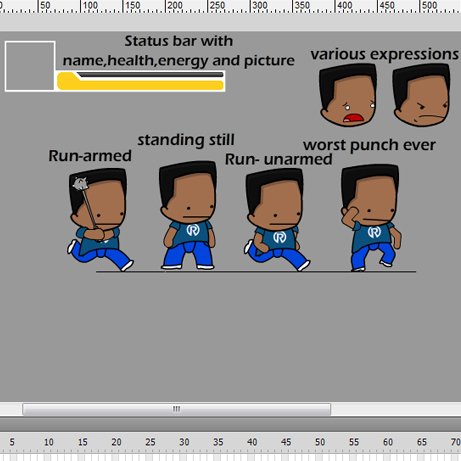Viewport: 461px width, 461px height.
Task: Select frame 50 on the timeline ruler
Action: tap(320, 442)
